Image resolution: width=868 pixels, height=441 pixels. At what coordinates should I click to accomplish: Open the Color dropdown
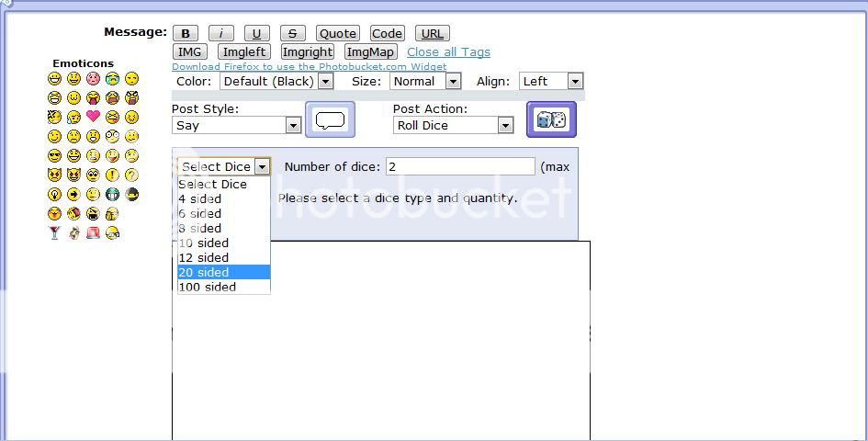tap(276, 82)
